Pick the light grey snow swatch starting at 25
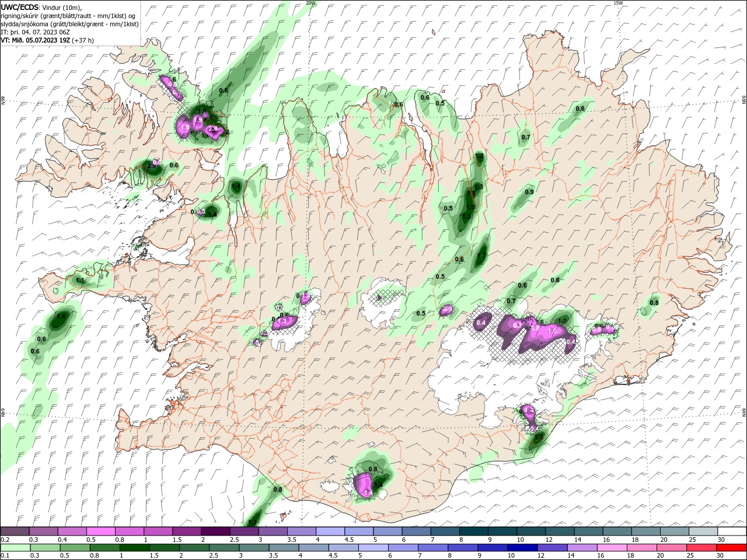 tap(703, 531)
